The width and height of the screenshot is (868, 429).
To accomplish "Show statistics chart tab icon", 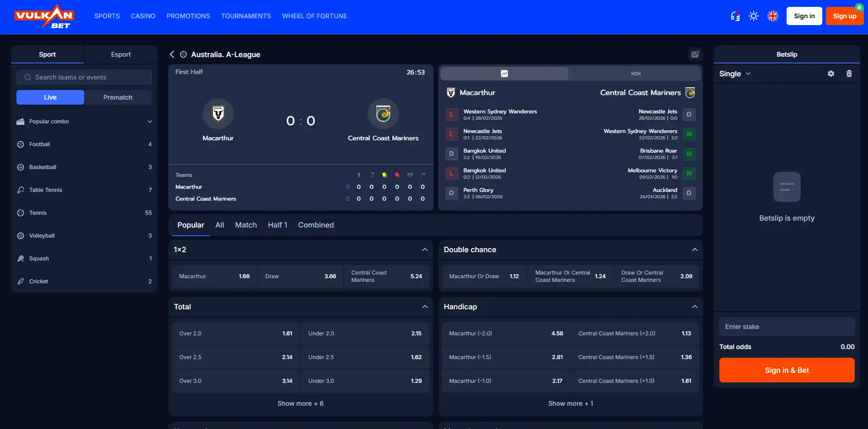I will coord(504,74).
